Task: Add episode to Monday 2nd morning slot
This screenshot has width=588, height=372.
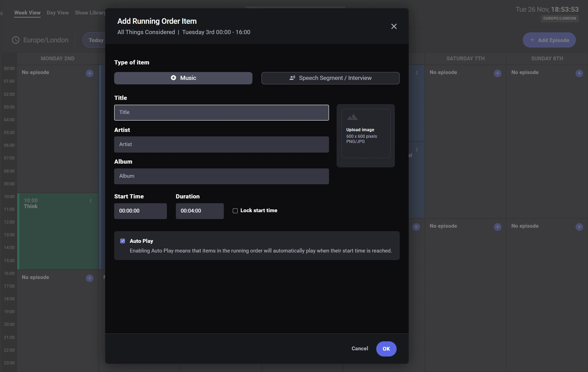Action: [90, 73]
